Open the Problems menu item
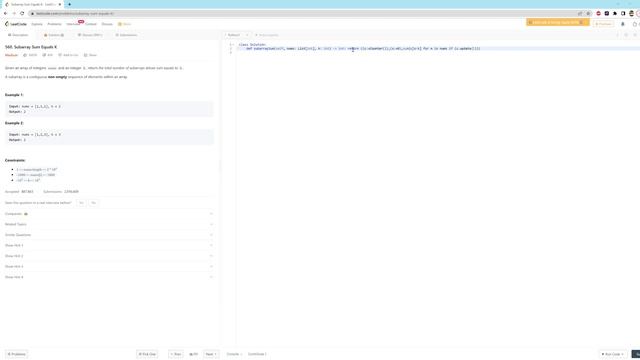This screenshot has width=640, height=360. pyautogui.click(x=54, y=24)
